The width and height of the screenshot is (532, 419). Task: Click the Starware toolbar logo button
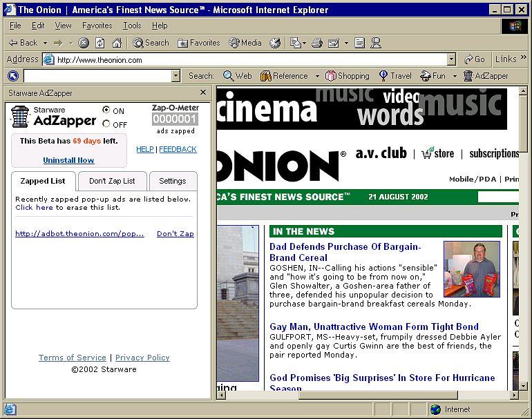(13, 76)
